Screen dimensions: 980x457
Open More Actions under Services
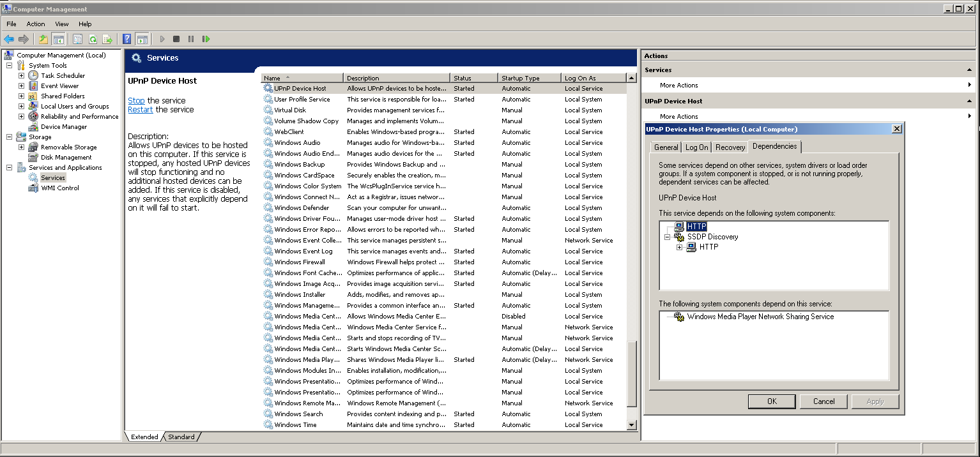tap(679, 85)
